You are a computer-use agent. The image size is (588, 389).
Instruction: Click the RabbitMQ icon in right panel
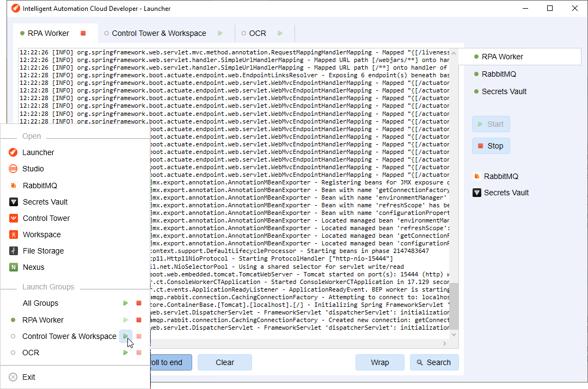pos(476,176)
